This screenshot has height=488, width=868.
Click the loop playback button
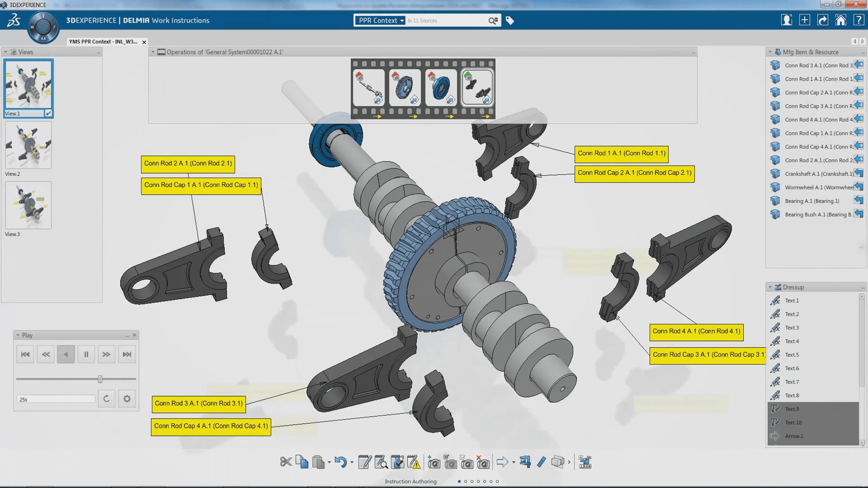(107, 399)
